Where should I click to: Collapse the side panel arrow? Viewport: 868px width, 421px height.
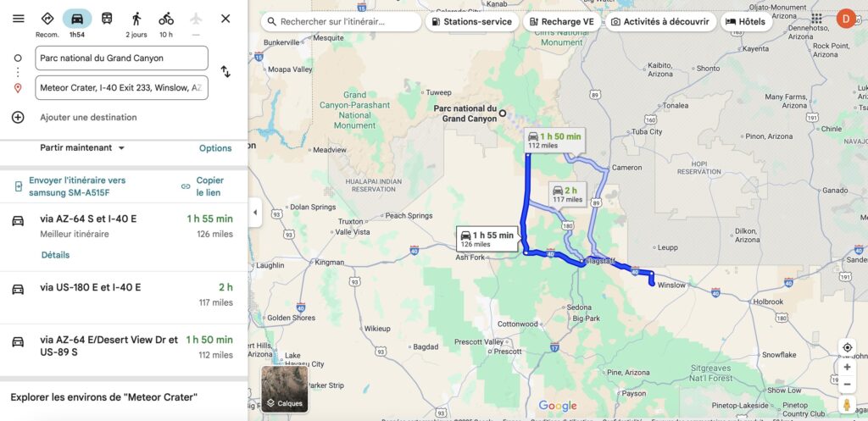coord(254,213)
